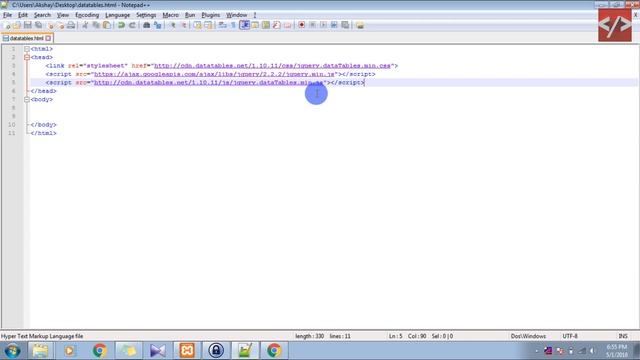Click the Replace toolbar icon
This screenshot has height=360, width=640.
tap(157, 25)
